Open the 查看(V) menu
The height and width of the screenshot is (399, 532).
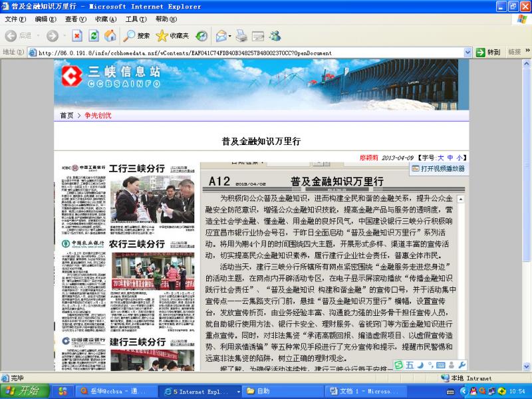tap(76, 19)
